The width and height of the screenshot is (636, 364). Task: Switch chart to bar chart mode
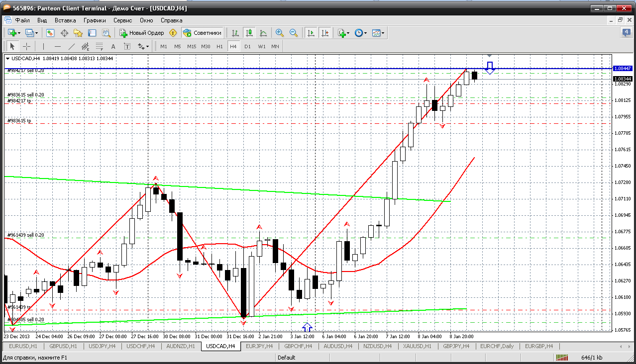pos(235,33)
